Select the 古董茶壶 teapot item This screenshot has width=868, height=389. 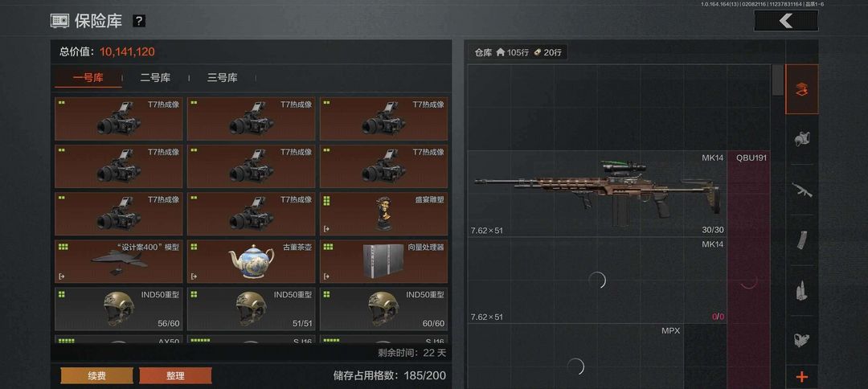(252, 261)
